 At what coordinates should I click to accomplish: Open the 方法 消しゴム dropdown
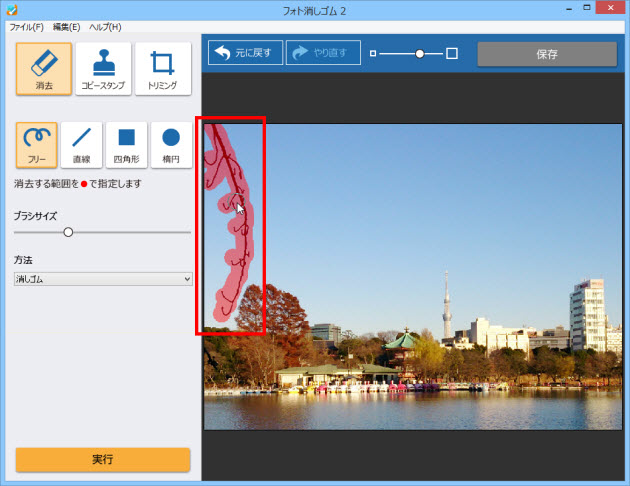(x=103, y=279)
